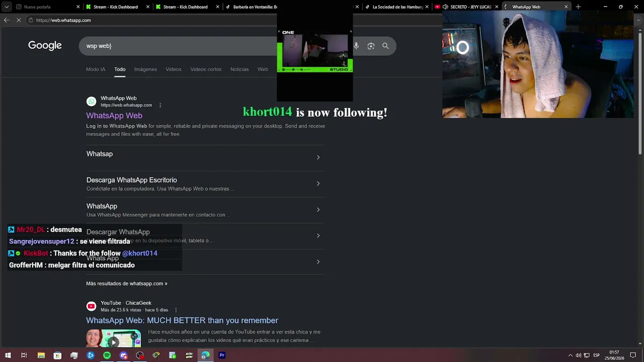This screenshot has height=362, width=644.
Task: Show hidden system tray icons
Action: [x=570, y=355]
